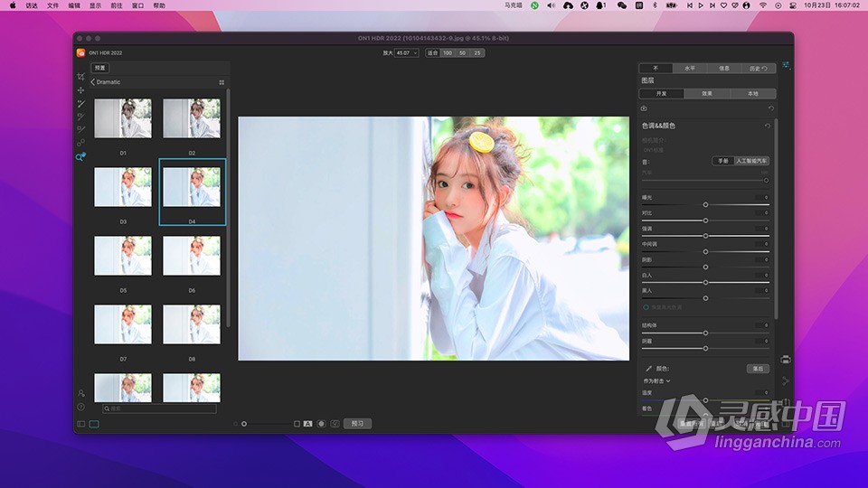The width and height of the screenshot is (868, 488).
Task: Choose 手册 manual tone mode
Action: pos(723,161)
